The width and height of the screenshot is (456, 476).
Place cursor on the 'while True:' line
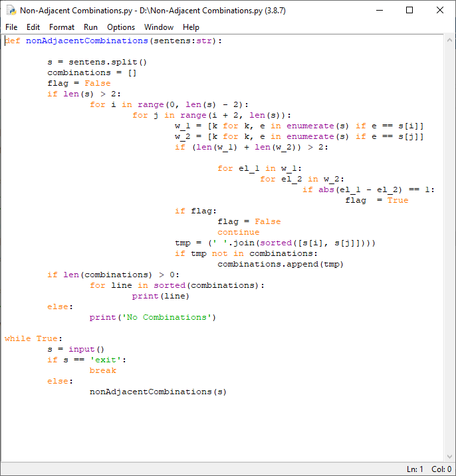click(x=33, y=338)
